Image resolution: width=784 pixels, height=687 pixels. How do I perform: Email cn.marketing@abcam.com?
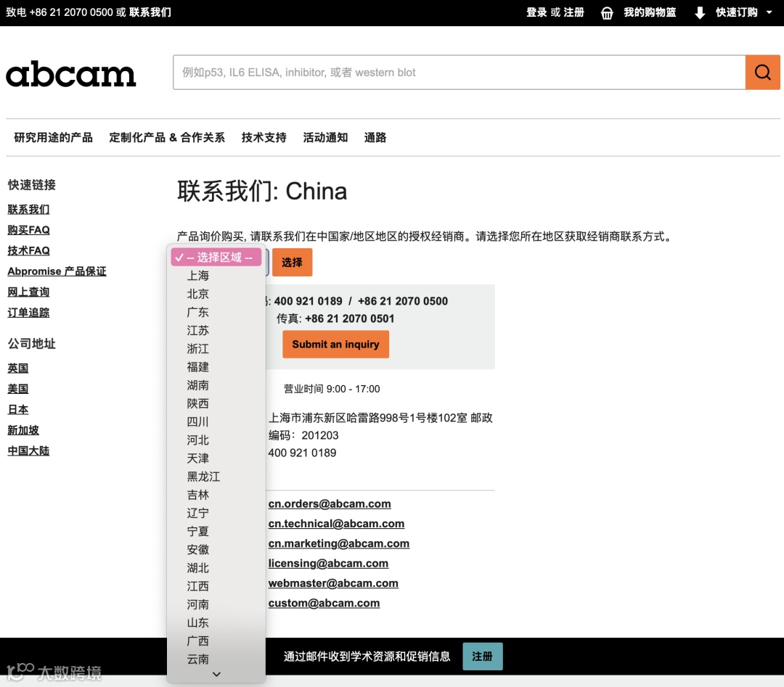pos(339,543)
